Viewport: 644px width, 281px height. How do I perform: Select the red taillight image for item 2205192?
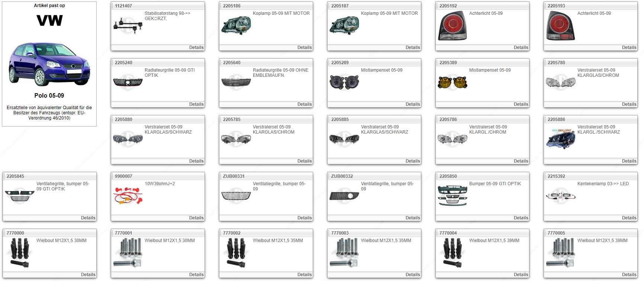coord(452,25)
